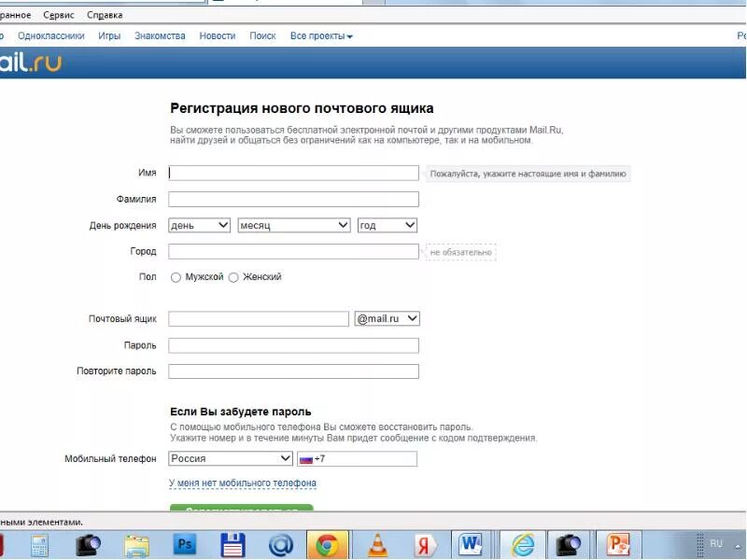747x560 pixels.
Task: Open camera app icon beside Calculator
Action: pyautogui.click(x=88, y=545)
